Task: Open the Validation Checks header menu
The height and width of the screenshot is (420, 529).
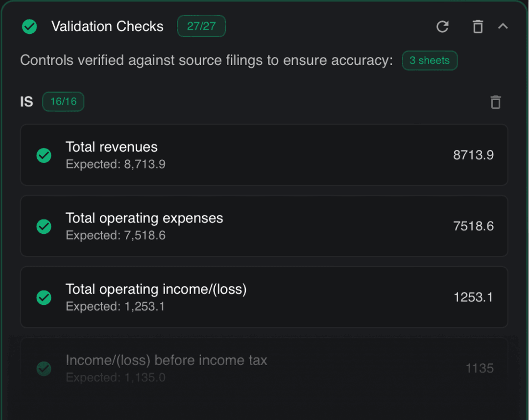Action: pos(107,26)
